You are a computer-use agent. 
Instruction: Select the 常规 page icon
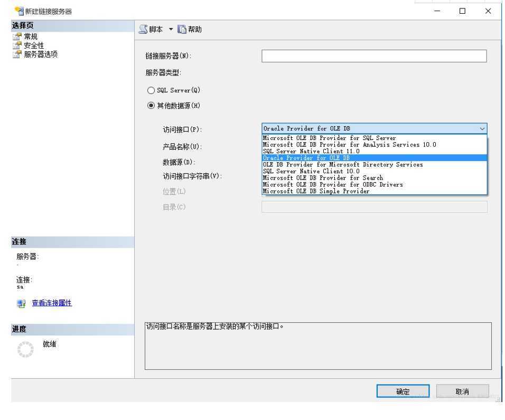point(17,36)
